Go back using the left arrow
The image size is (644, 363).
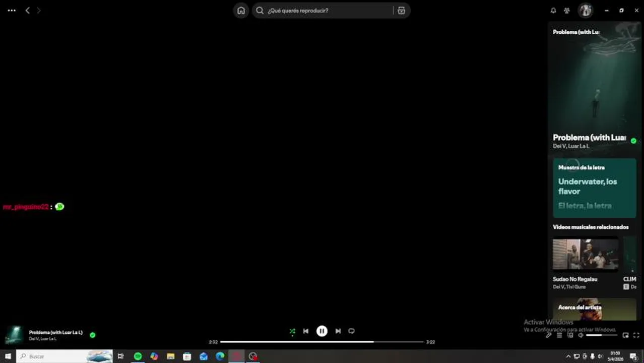[x=28, y=10]
